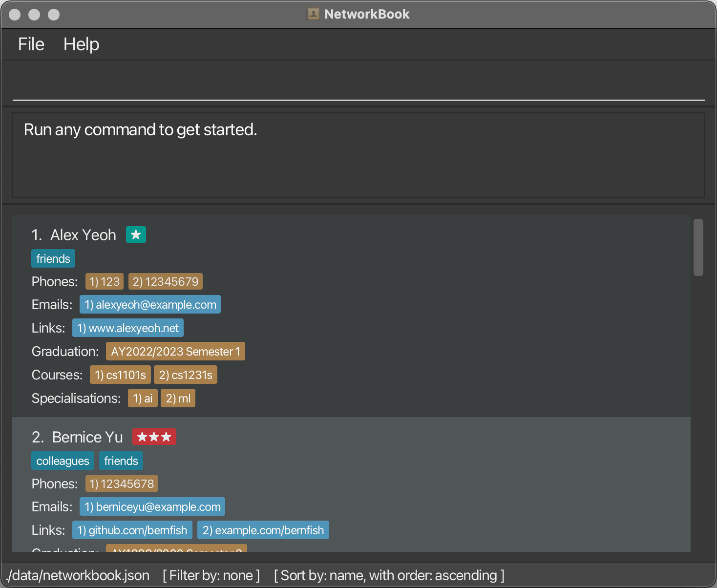This screenshot has height=588, width=717.
Task: Click the ai specialisation tag
Action: pyautogui.click(x=143, y=398)
